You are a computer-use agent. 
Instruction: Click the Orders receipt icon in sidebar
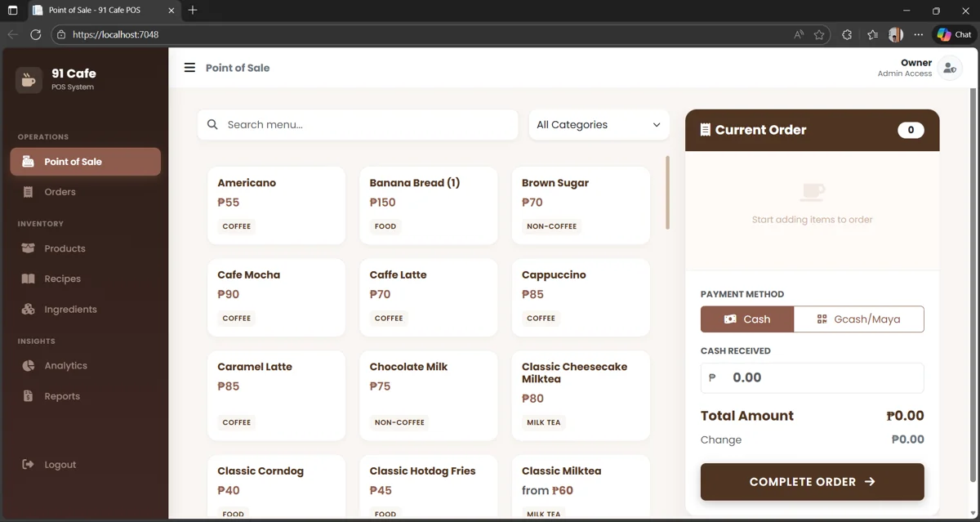(x=28, y=192)
